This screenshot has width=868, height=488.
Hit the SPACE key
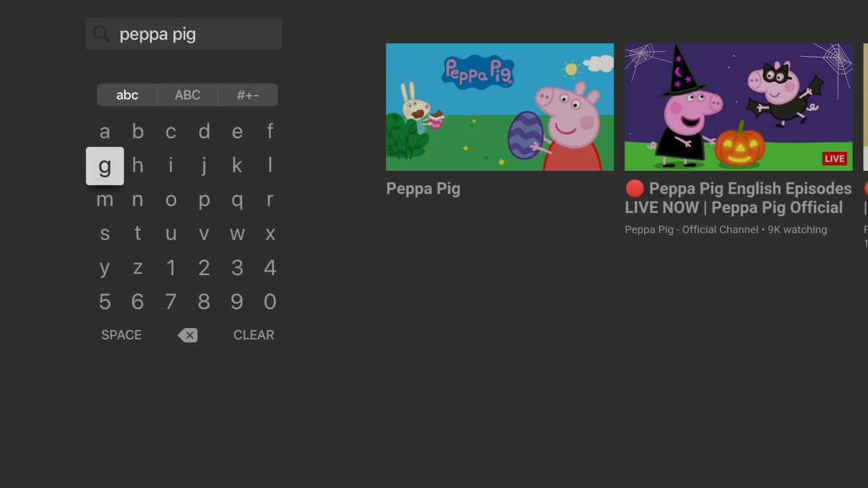pos(121,335)
